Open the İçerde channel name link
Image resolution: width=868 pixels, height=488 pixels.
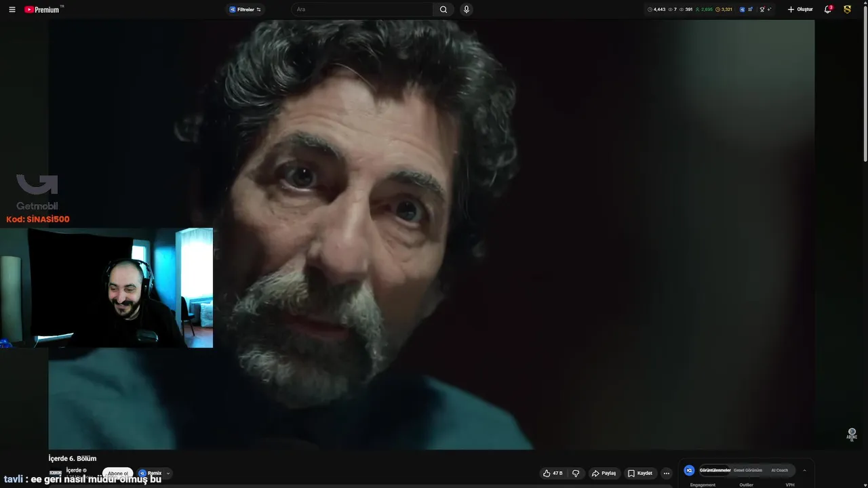tap(74, 470)
